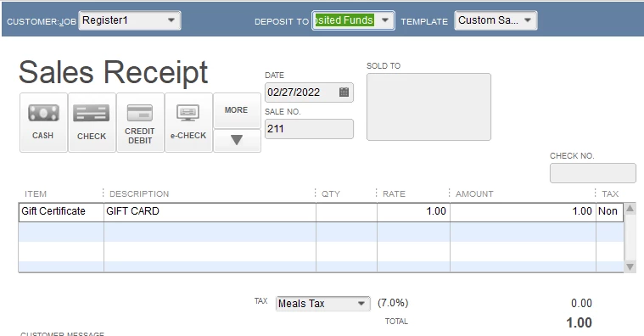The height and width of the screenshot is (336, 644).
Task: Open the Meals Tax dropdown
Action: (322, 304)
